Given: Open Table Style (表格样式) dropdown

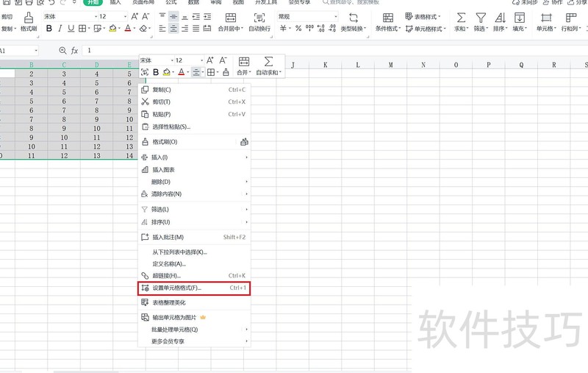Looking at the screenshot, I should pyautogui.click(x=423, y=16).
